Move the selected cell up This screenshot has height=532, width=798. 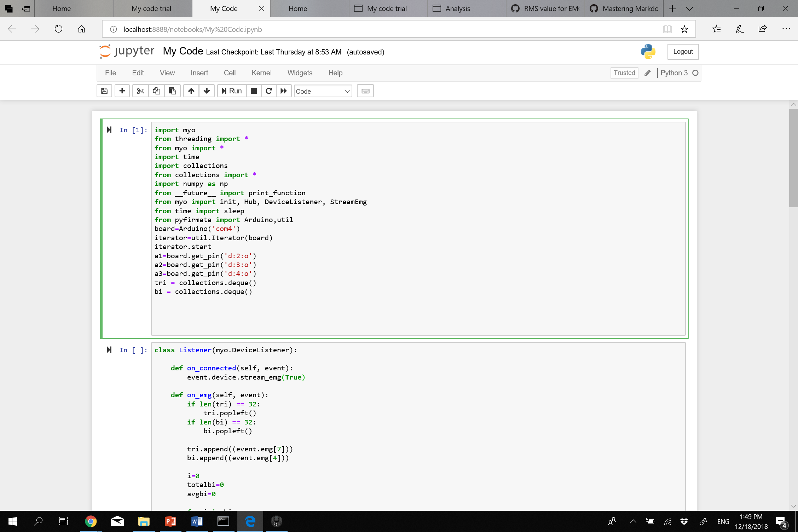click(x=191, y=91)
